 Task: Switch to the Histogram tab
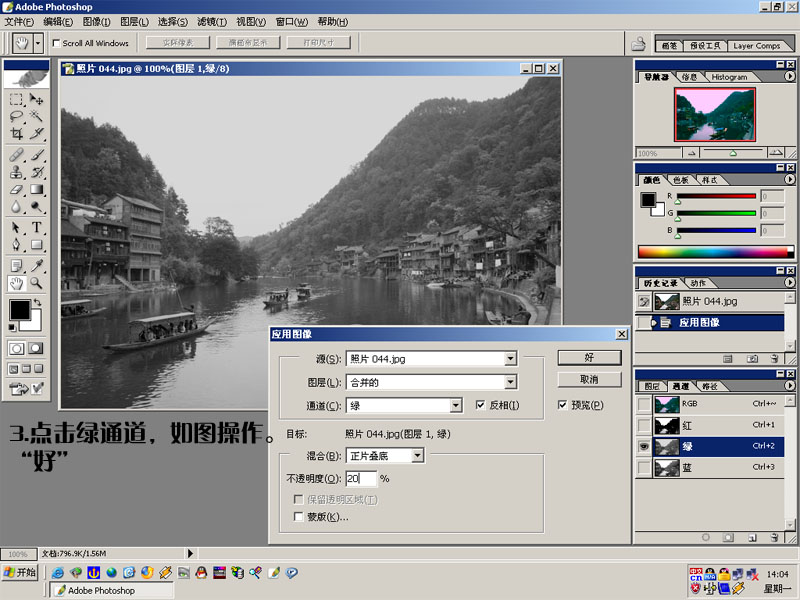pyautogui.click(x=729, y=77)
